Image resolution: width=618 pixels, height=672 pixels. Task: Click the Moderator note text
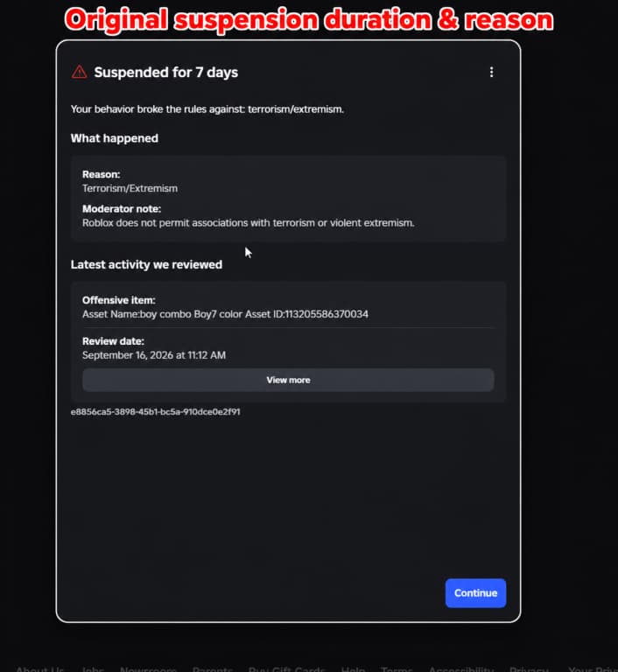click(x=249, y=223)
